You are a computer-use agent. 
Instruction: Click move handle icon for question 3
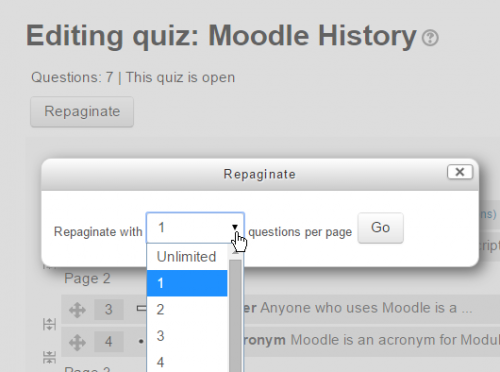point(77,310)
